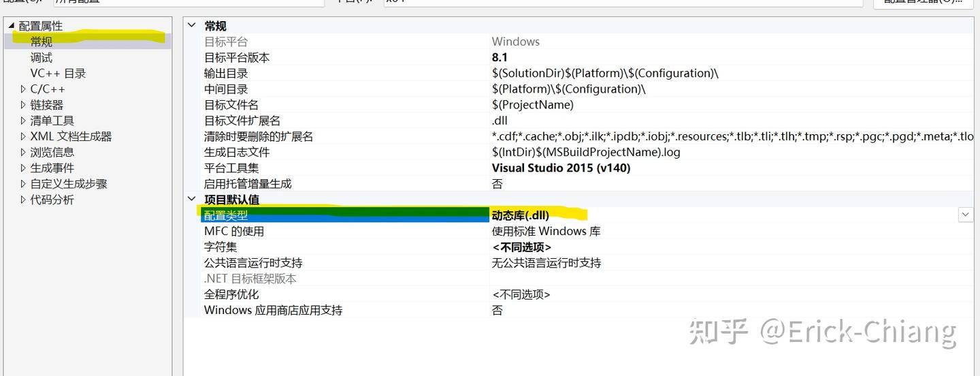Image resolution: width=980 pixels, height=376 pixels.
Task: Collapse the 配置属性 root node
Action: click(11, 26)
